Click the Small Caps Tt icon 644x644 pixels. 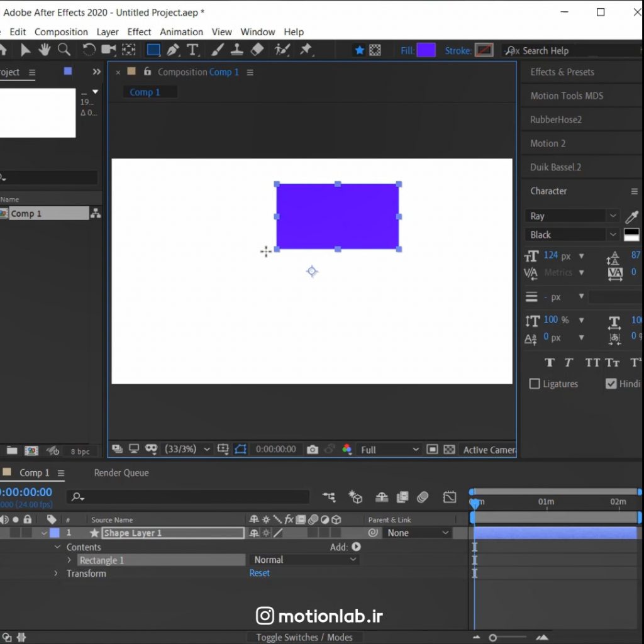click(612, 362)
